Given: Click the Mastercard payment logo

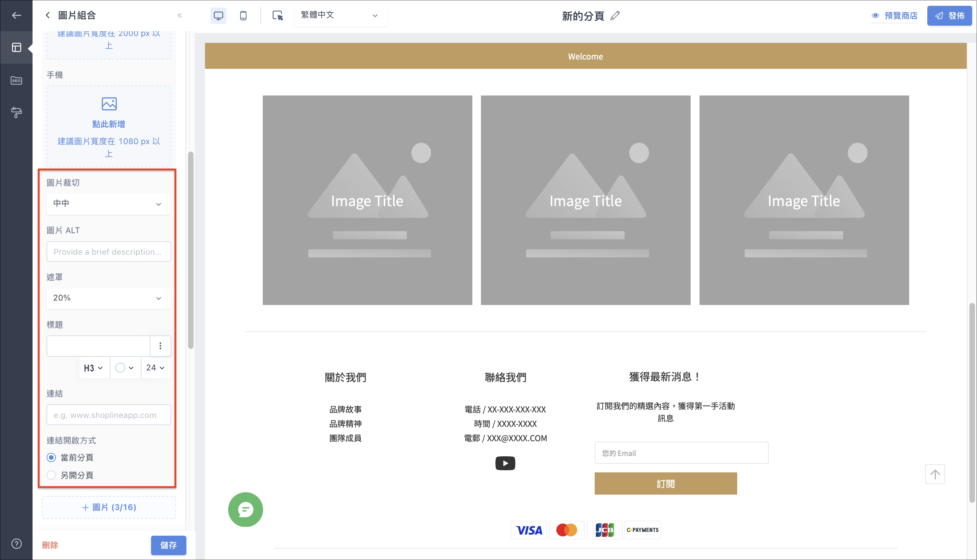Looking at the screenshot, I should [567, 530].
